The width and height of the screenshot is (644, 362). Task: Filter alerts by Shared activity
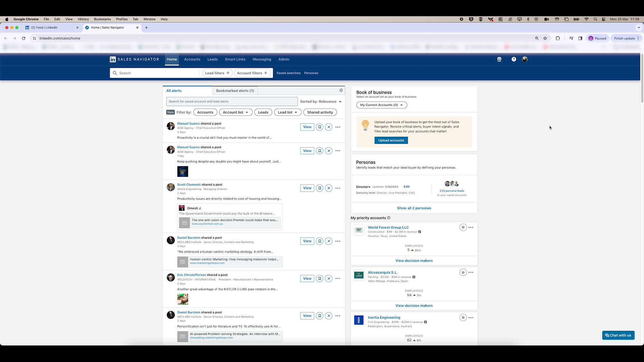[320, 112]
